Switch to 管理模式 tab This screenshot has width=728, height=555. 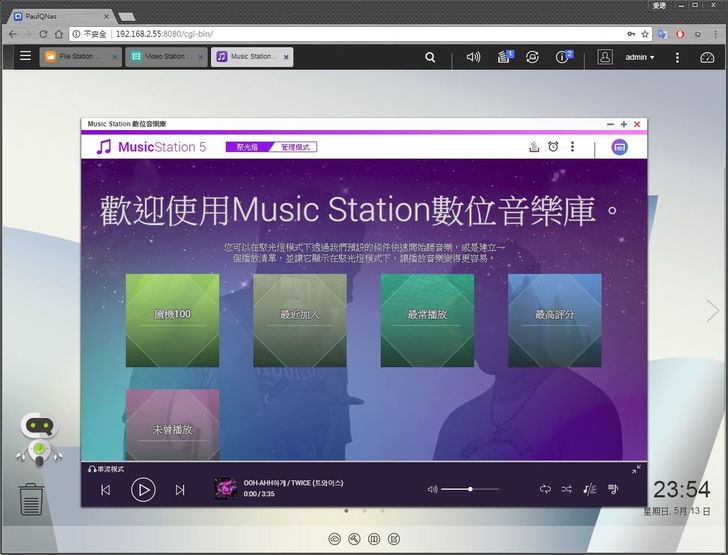point(296,147)
